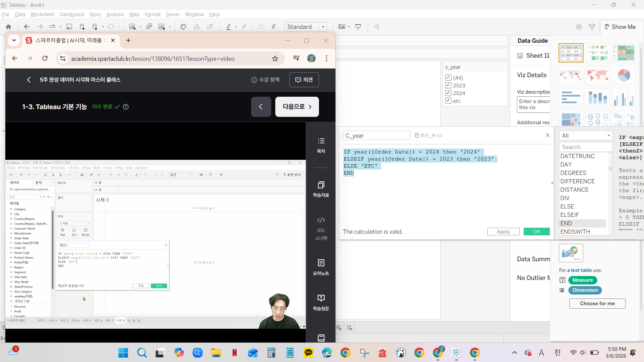Click the Chrome address bar URL

[153, 59]
